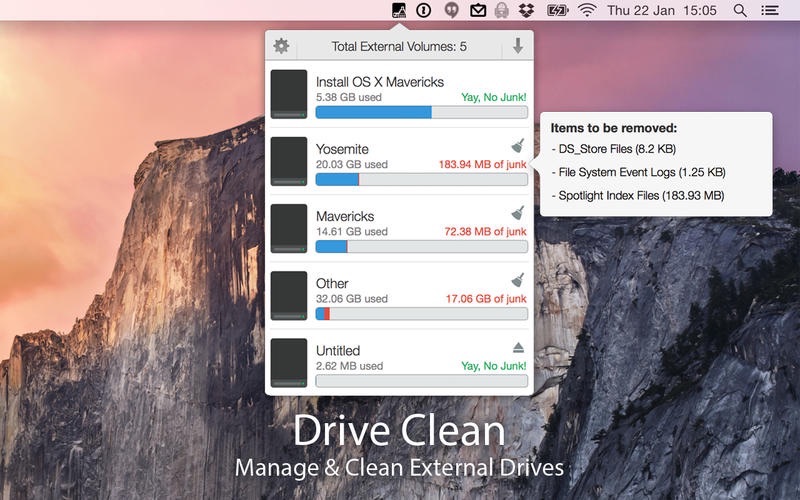Viewport: 800px width, 500px height.
Task: Click '183.94 MB of junk' label
Action: 483,164
